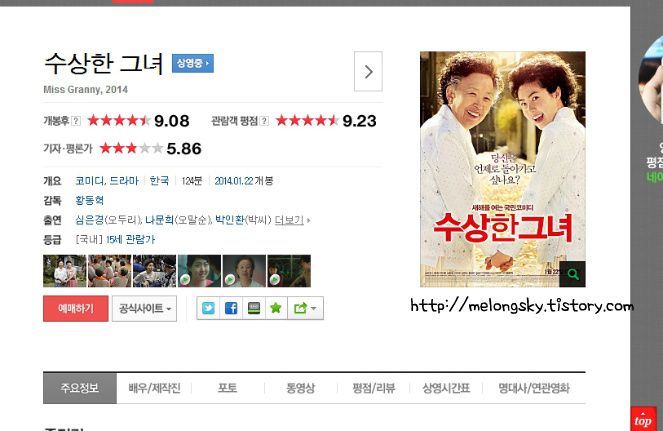Open the 평점/리뷰 tab
Screen dimensions: 663x431
point(374,388)
